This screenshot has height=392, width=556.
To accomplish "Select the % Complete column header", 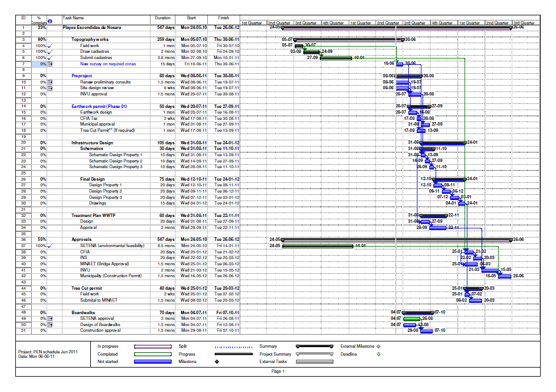I will [39, 19].
